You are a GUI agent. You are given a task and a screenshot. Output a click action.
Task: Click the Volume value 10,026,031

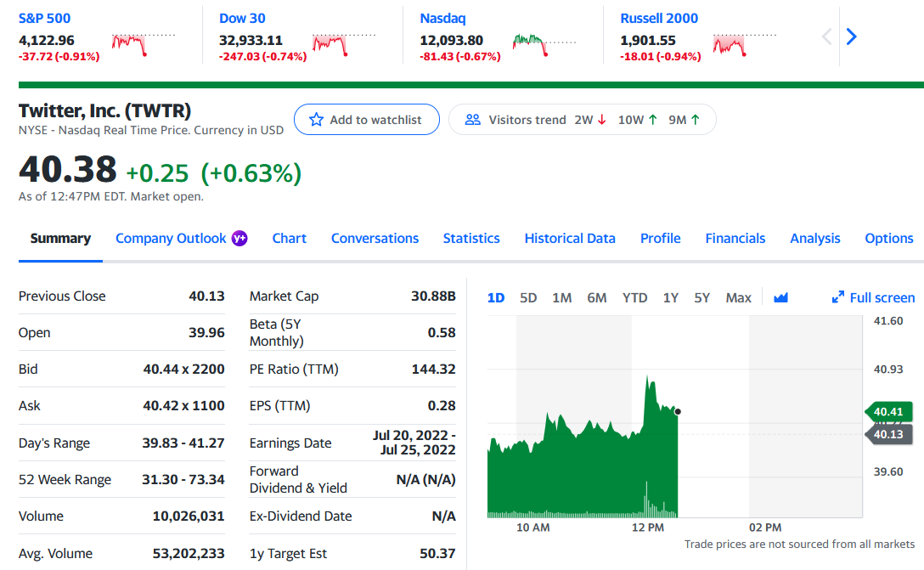(x=189, y=516)
